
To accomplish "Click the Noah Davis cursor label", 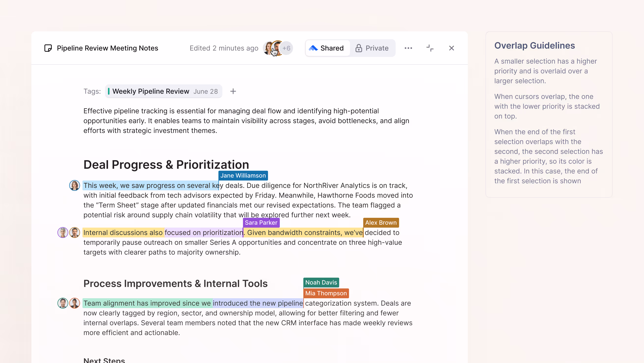I will click(321, 282).
